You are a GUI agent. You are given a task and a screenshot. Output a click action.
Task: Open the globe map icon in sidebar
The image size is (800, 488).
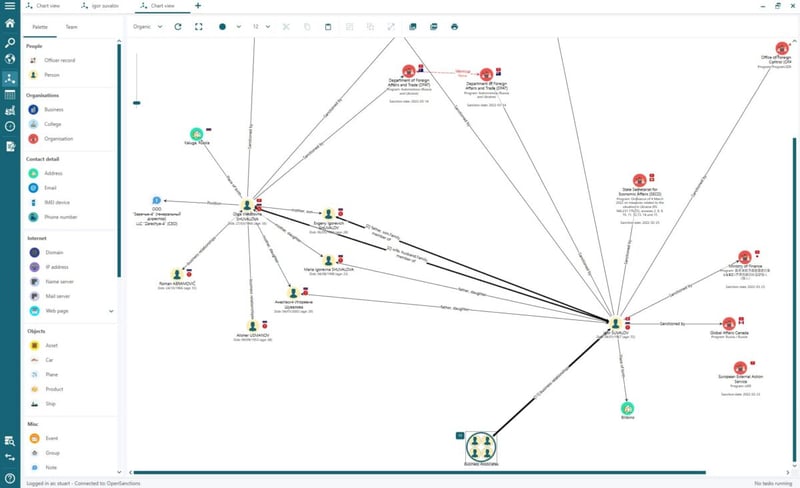10,59
